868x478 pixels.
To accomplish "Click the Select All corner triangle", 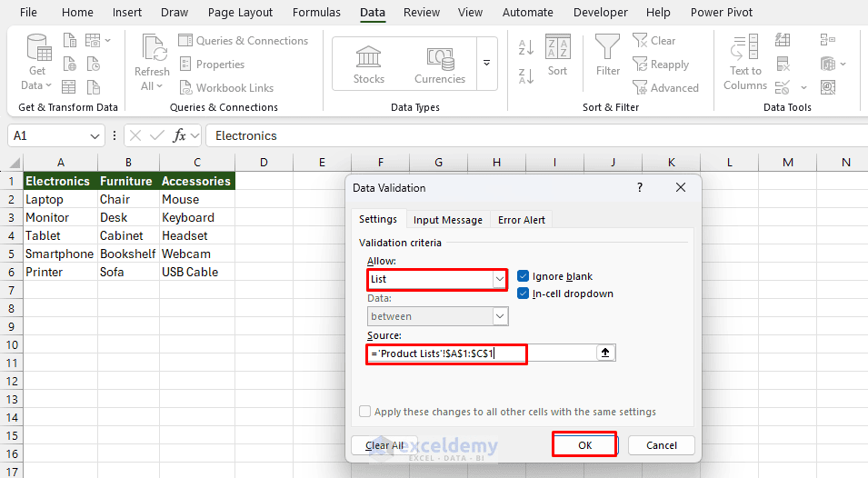I will coord(15,163).
